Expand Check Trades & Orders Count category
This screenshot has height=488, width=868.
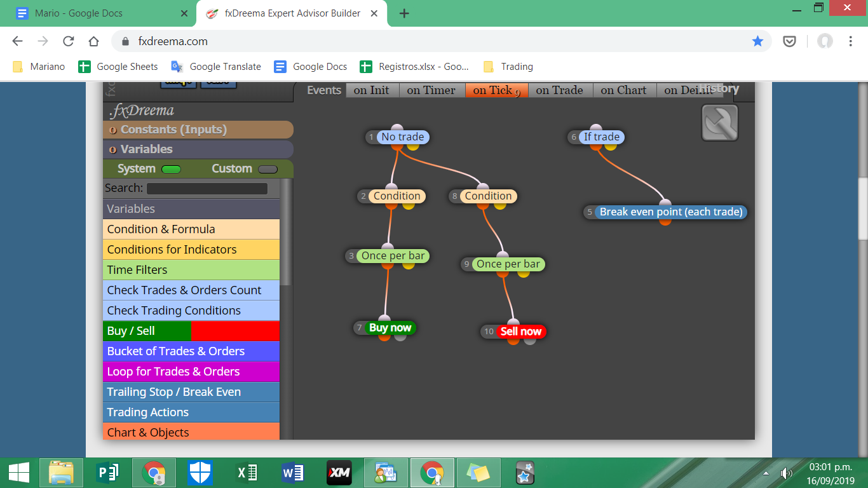pos(191,290)
